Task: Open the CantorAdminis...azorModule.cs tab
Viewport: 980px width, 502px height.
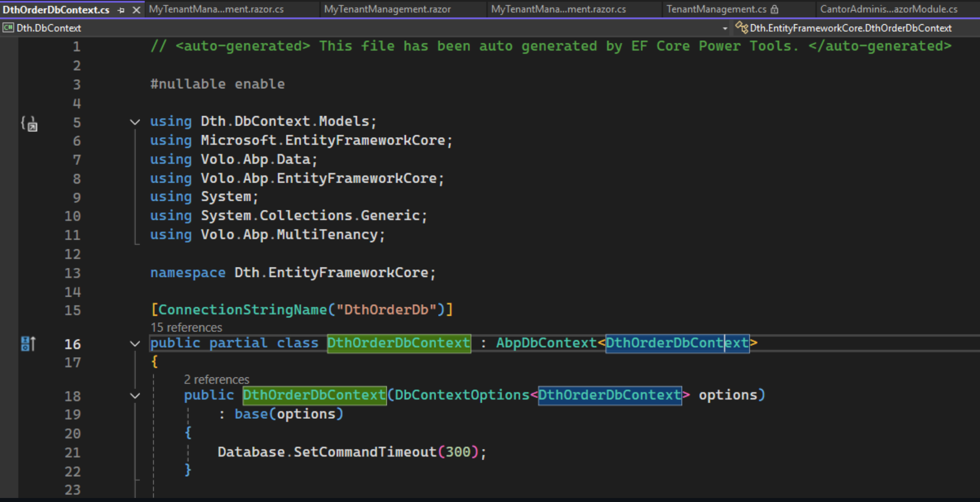Action: pyautogui.click(x=888, y=9)
